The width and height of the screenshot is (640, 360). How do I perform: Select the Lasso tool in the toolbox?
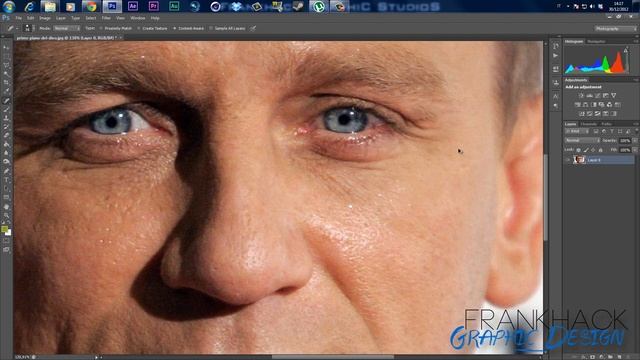click(6, 65)
